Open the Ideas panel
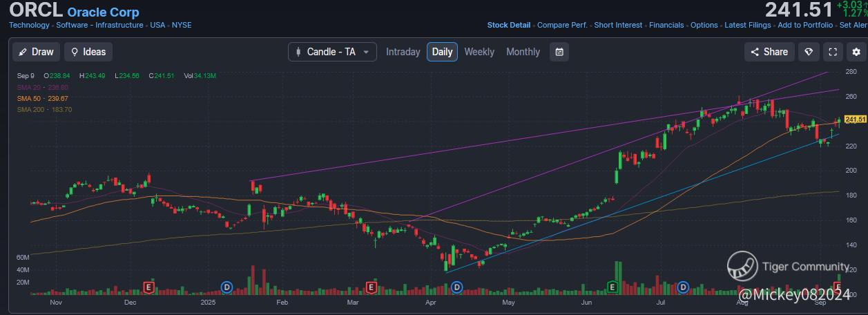This screenshot has height=315, width=868. (x=88, y=52)
